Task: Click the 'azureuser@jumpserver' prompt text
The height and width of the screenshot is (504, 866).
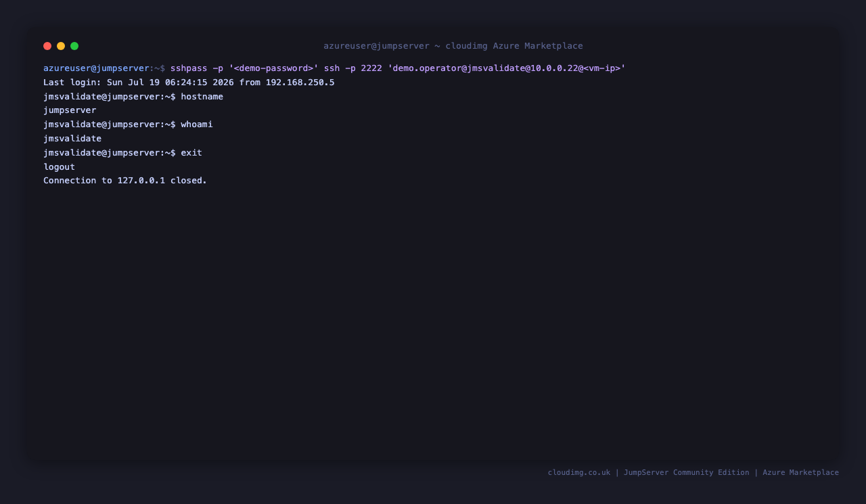Action: 96,68
